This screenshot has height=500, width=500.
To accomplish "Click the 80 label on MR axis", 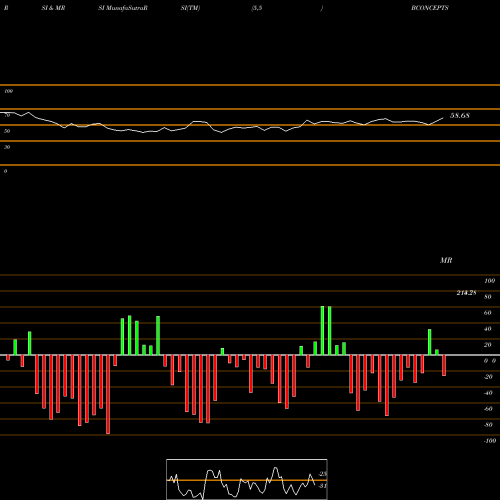I will point(488,297).
